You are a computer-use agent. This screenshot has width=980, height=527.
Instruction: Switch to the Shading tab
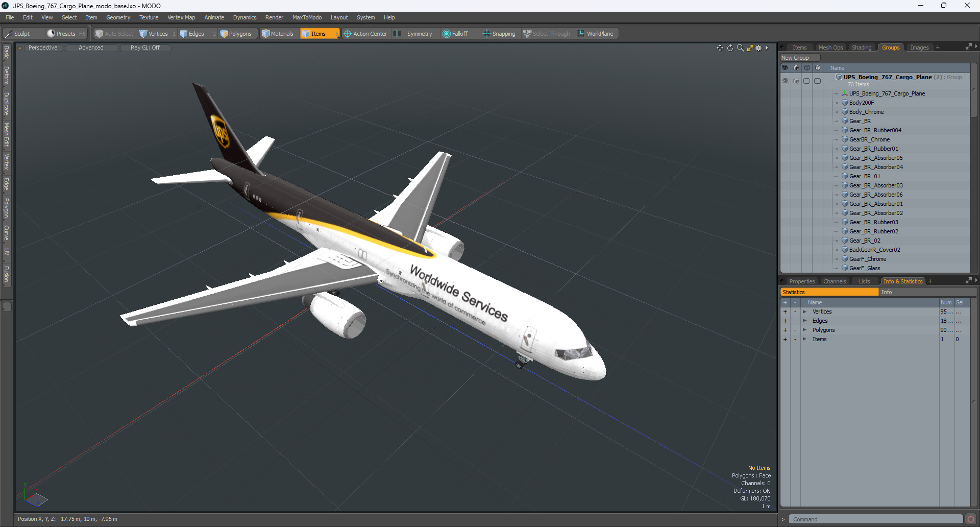tap(862, 47)
